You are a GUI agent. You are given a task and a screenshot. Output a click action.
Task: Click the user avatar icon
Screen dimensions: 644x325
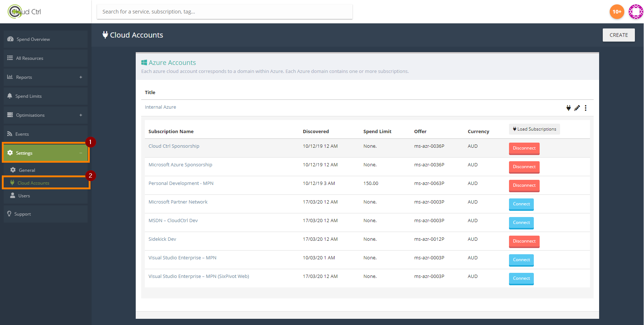(x=636, y=12)
